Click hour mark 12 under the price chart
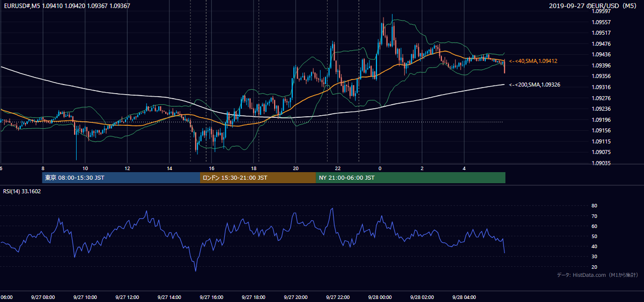The width and height of the screenshot is (644, 302). coord(127,168)
